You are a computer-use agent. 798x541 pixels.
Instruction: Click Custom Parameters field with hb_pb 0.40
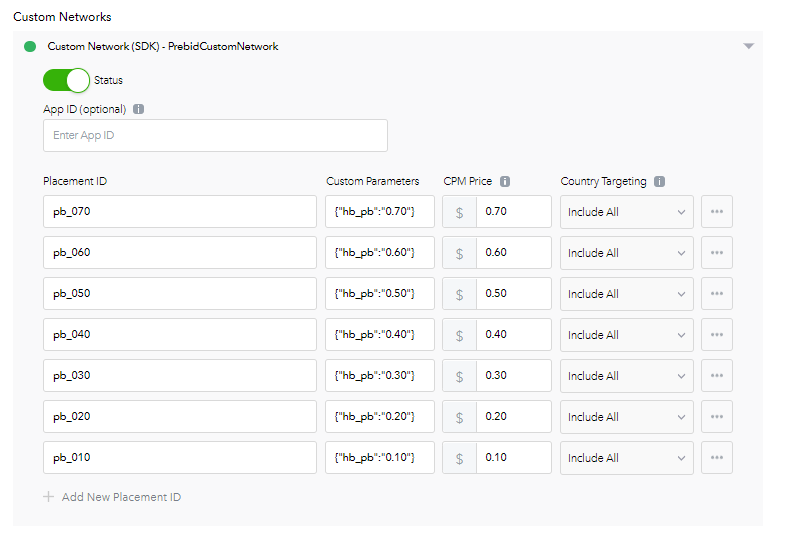coord(379,335)
